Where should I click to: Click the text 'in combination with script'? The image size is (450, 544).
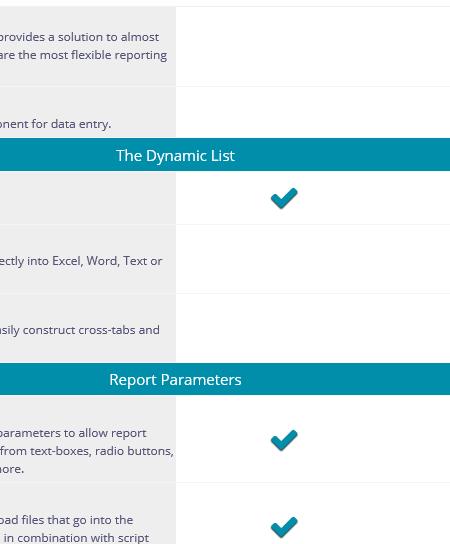tap(76, 538)
